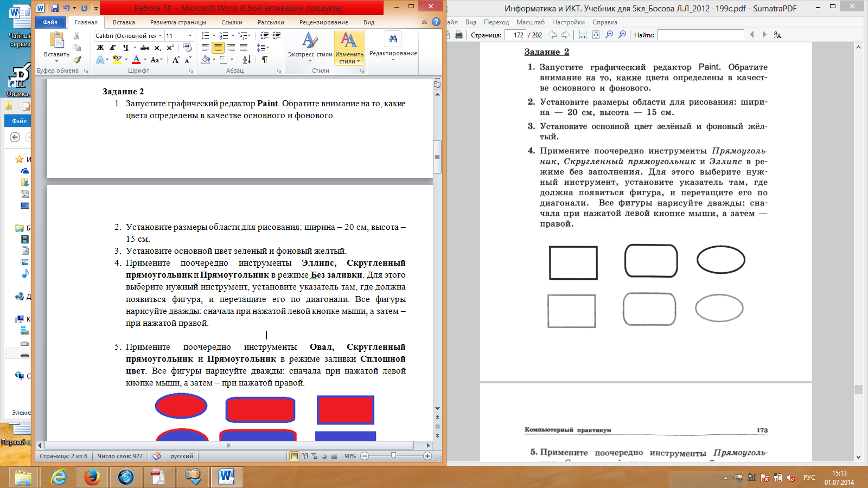Click the Вставить paste button
The width and height of the screenshot is (868, 488).
click(56, 47)
